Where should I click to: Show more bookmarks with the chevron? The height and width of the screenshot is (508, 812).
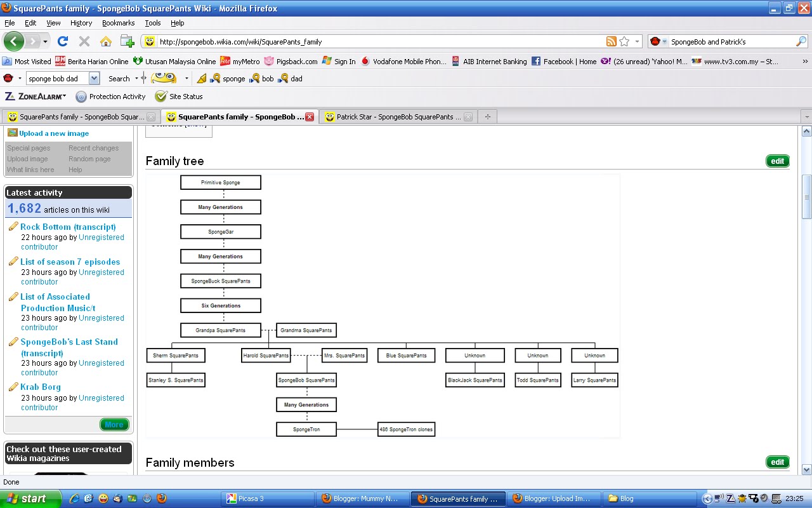[x=806, y=62]
